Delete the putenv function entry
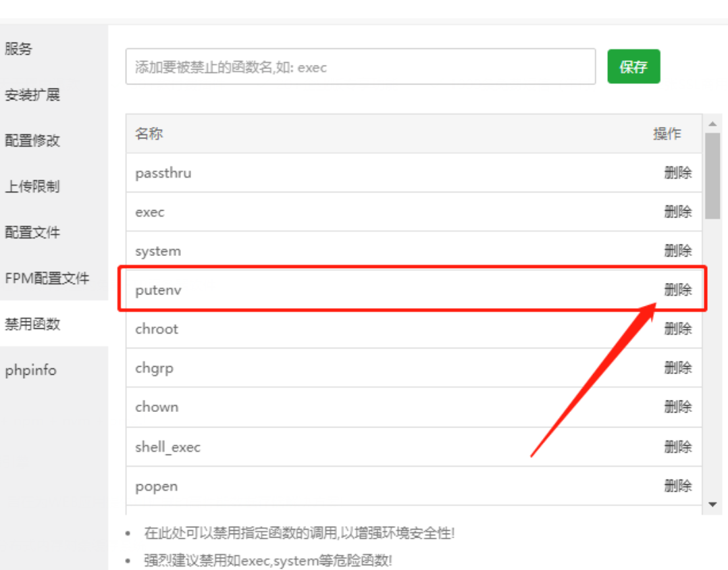Viewport: 728px width, 570px height. (x=677, y=290)
